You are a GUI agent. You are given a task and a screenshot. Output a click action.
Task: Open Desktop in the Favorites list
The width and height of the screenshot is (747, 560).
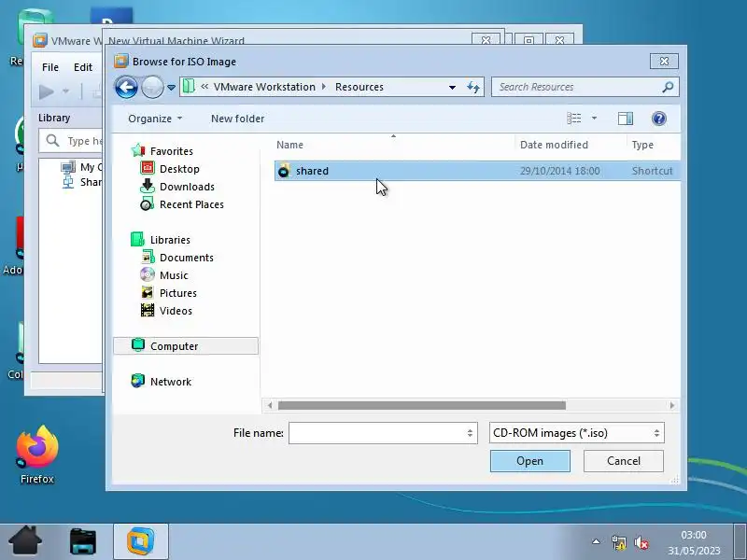pyautogui.click(x=179, y=169)
